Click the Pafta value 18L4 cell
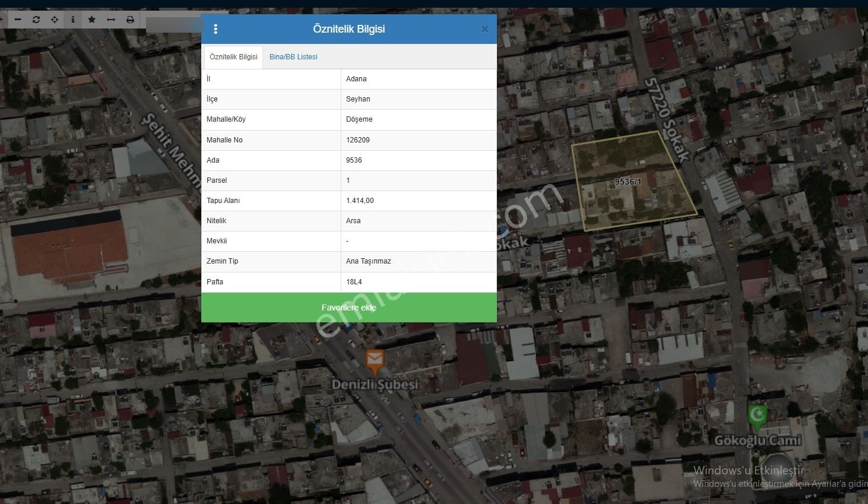The image size is (868, 504). [x=354, y=282]
